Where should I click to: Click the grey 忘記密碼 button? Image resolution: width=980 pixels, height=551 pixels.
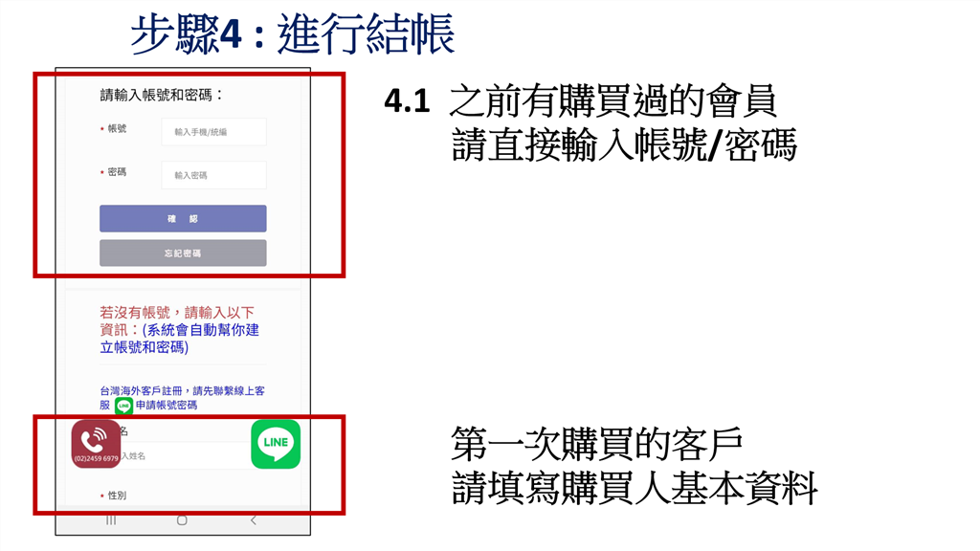point(183,253)
